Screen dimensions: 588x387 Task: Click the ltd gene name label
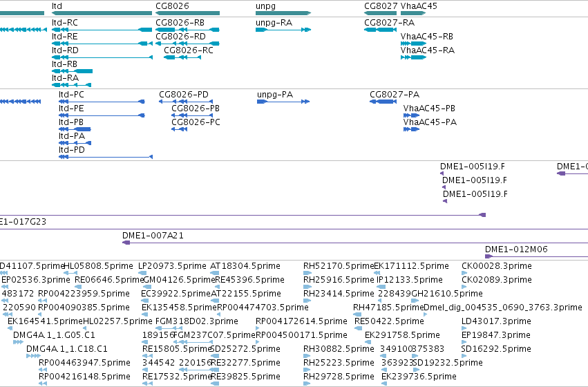point(57,6)
